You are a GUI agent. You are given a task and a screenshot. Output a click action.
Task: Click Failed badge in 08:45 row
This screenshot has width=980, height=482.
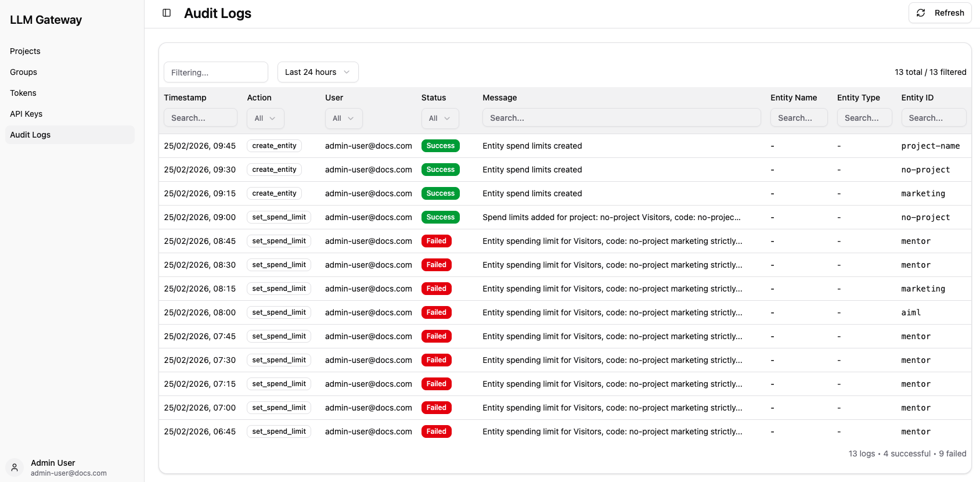pos(437,241)
